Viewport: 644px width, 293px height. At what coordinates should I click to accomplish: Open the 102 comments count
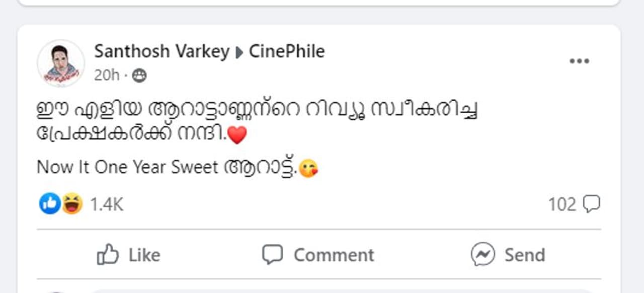[562, 204]
